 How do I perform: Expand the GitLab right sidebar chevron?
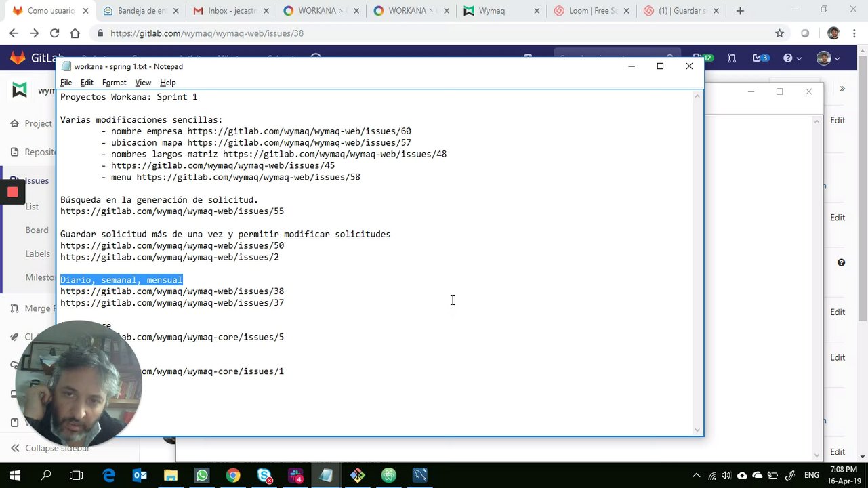842,89
